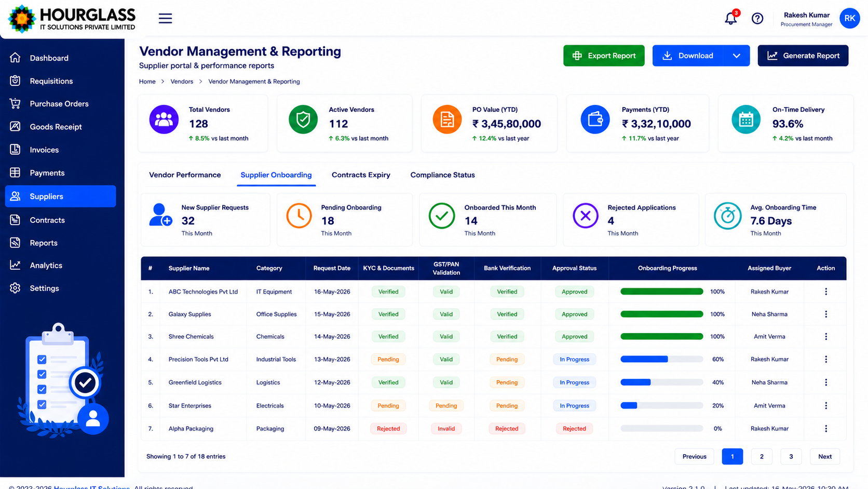Go to the Previous page
The width and height of the screenshot is (868, 489).
tap(694, 456)
